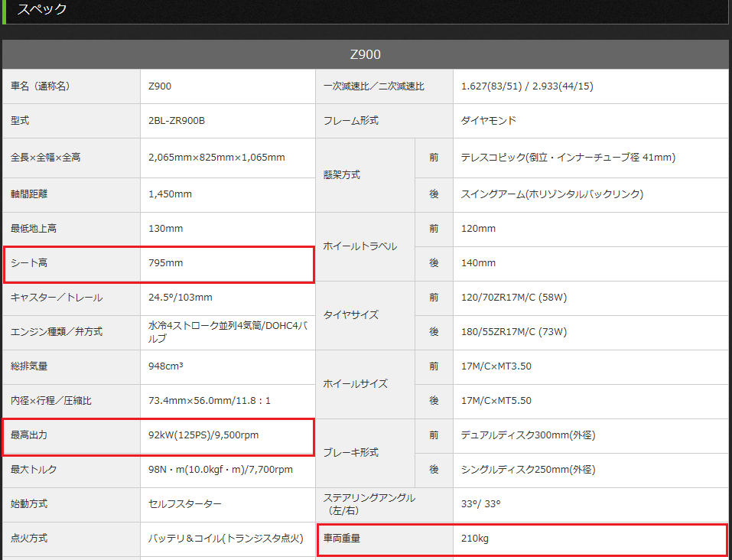Screen dimensions: 732x560
Task: Select the ground clearance value 130mm
Action: 166,229
